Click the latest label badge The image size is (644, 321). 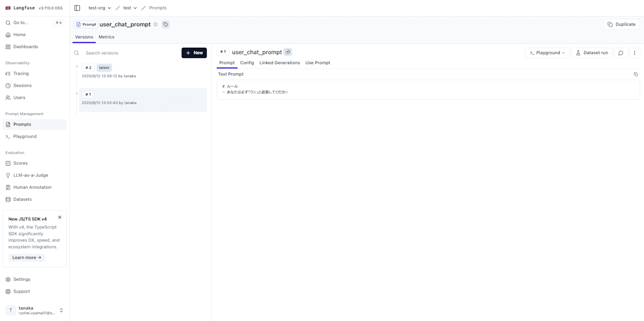[104, 68]
